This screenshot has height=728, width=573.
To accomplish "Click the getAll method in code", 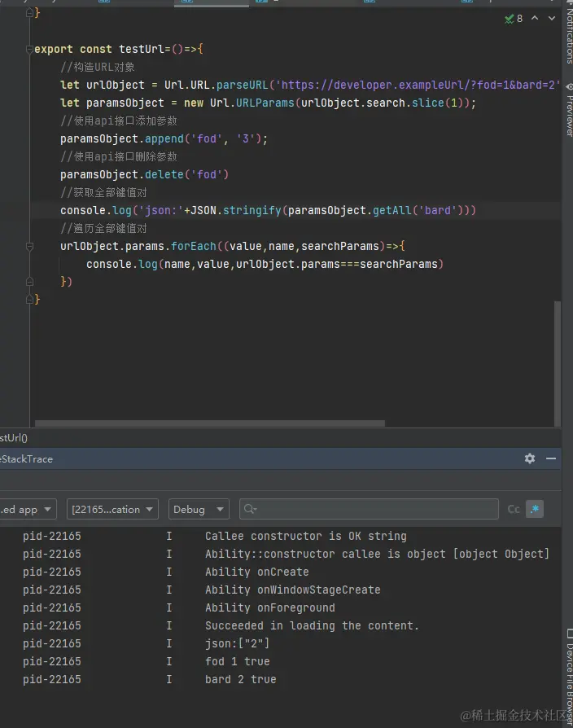I will tap(392, 210).
